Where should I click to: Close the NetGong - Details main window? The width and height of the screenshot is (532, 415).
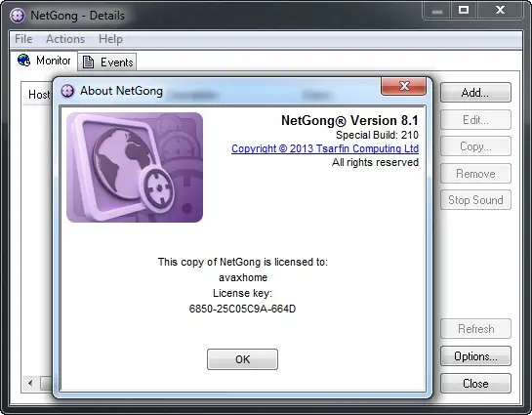(x=500, y=10)
